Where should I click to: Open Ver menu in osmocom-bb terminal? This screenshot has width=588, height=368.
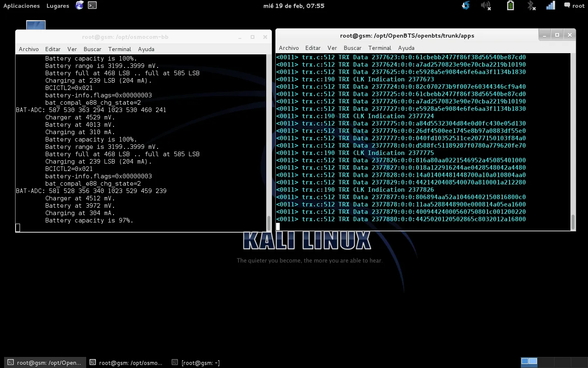[x=72, y=49]
